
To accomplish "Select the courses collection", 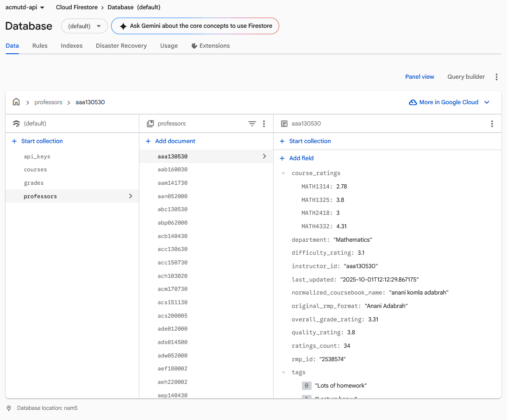I will 72,169.
